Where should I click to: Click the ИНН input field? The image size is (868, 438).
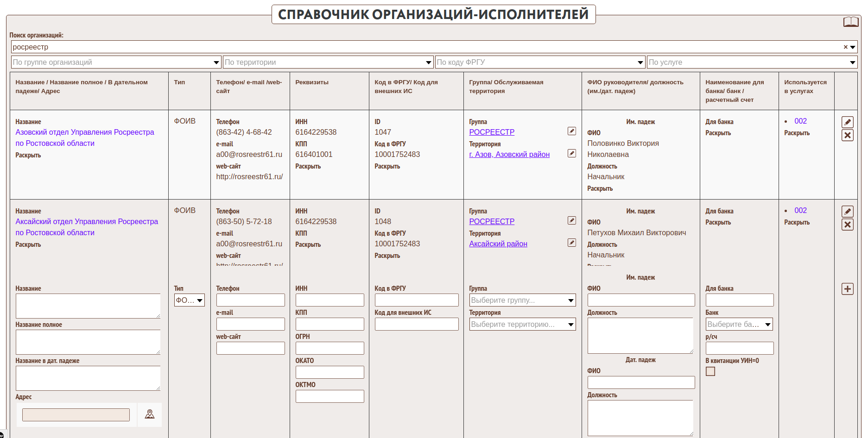pos(329,300)
